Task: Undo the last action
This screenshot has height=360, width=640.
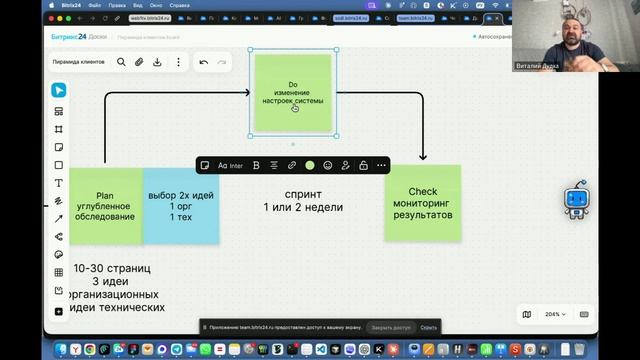Action: (204, 62)
